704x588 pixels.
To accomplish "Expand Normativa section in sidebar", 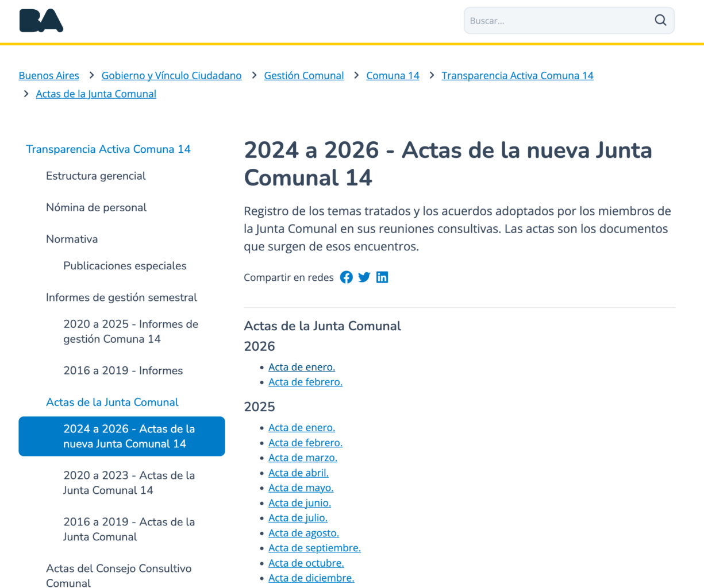I will (x=72, y=239).
